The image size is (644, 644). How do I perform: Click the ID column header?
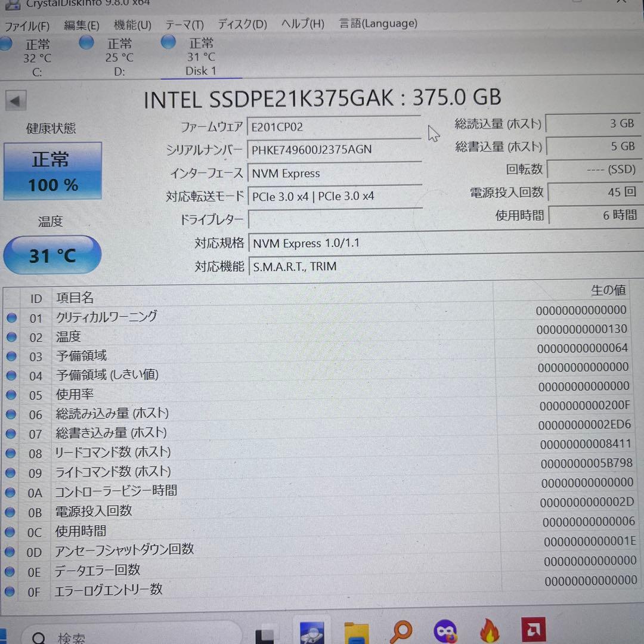(36, 299)
